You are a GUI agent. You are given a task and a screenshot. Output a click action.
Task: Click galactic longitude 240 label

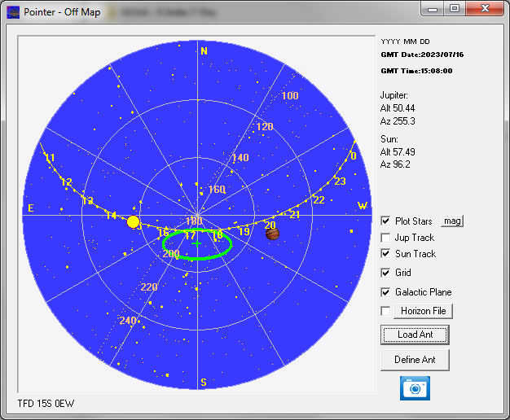pos(128,321)
